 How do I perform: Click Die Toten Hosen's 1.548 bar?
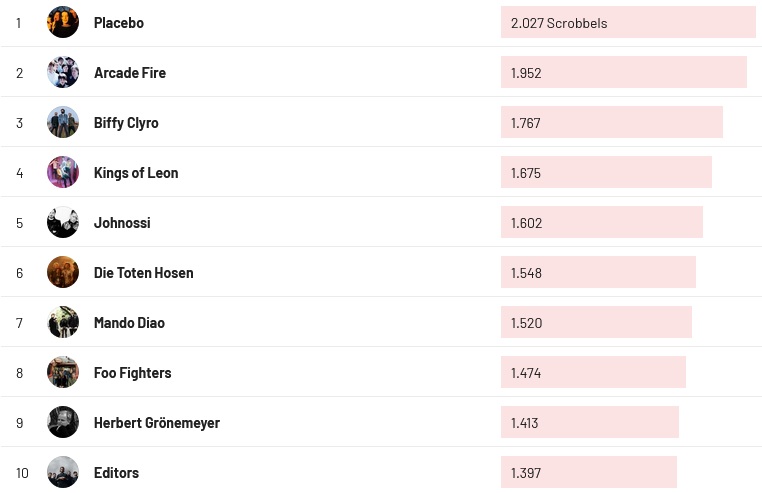pyautogui.click(x=598, y=272)
